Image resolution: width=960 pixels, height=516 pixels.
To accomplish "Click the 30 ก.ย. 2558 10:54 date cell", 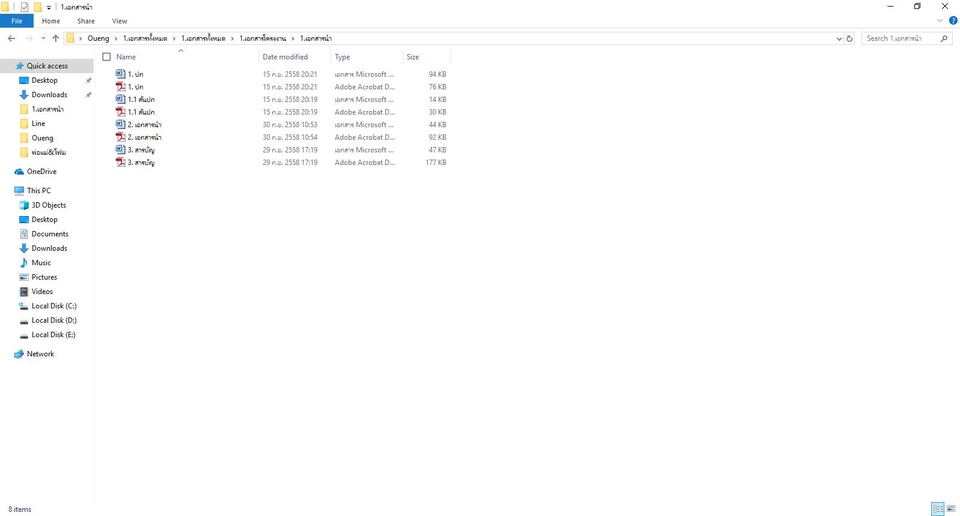I will click(290, 137).
